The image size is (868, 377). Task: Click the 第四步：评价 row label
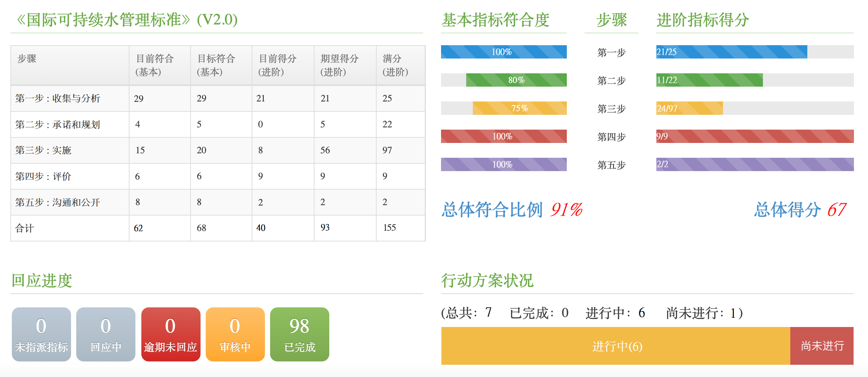click(43, 176)
